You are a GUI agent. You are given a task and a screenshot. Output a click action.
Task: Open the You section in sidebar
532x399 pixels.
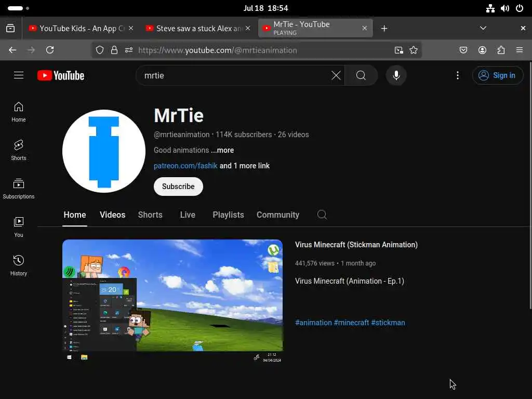click(19, 228)
